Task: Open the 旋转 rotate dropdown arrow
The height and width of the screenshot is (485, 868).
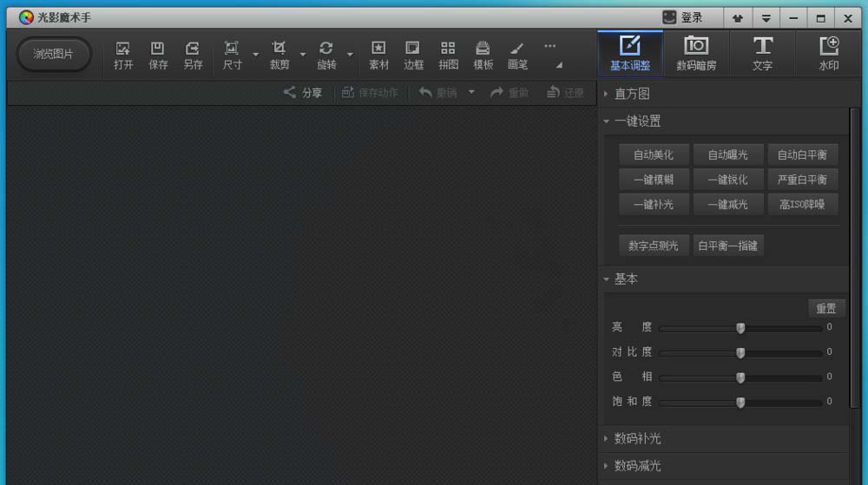Action: coord(350,55)
